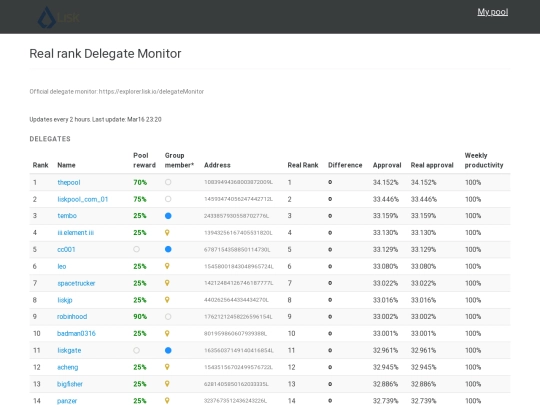Click thepool's empty group member circle
The height and width of the screenshot is (405, 540).
168,182
